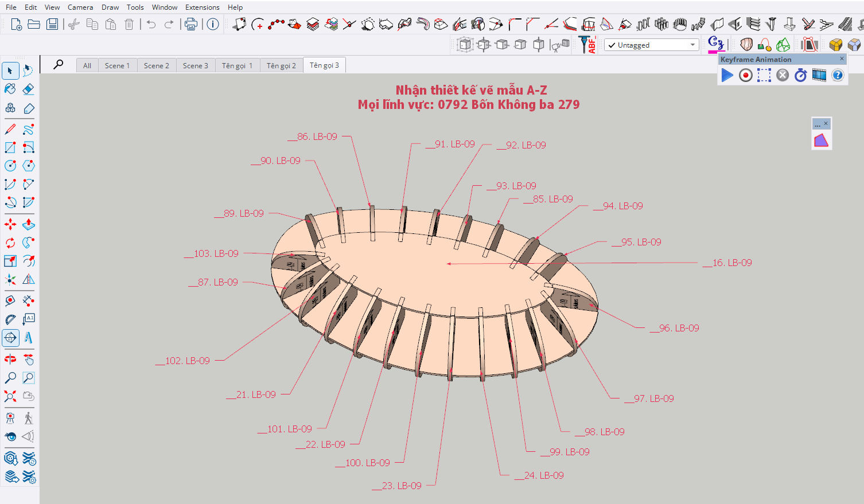Select the Eraser tool
This screenshot has height=504, width=864.
click(28, 89)
